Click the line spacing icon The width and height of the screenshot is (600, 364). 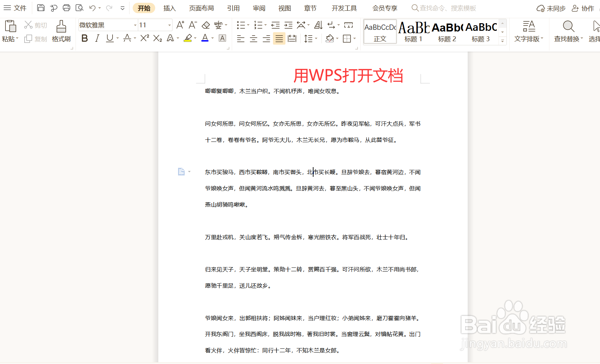click(308, 38)
